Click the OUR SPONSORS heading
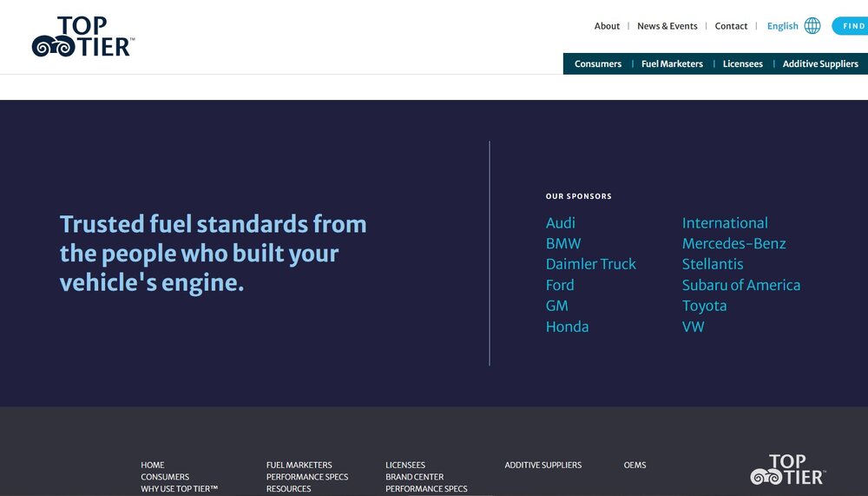Screen dimensions: 868x496 pos(578,196)
